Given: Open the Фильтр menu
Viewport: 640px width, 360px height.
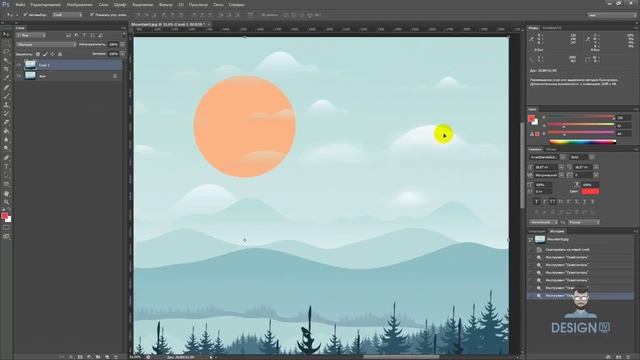Looking at the screenshot, I should coord(165,4).
